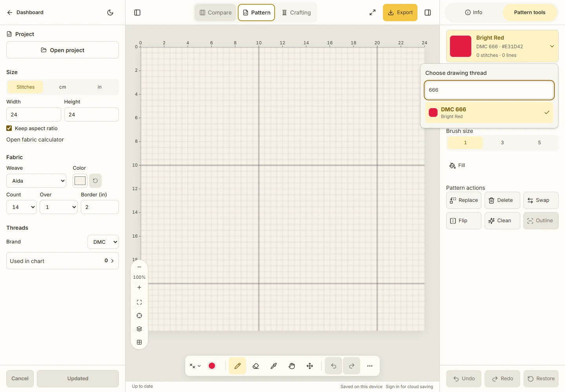Click the Flip pattern action

[464, 221]
